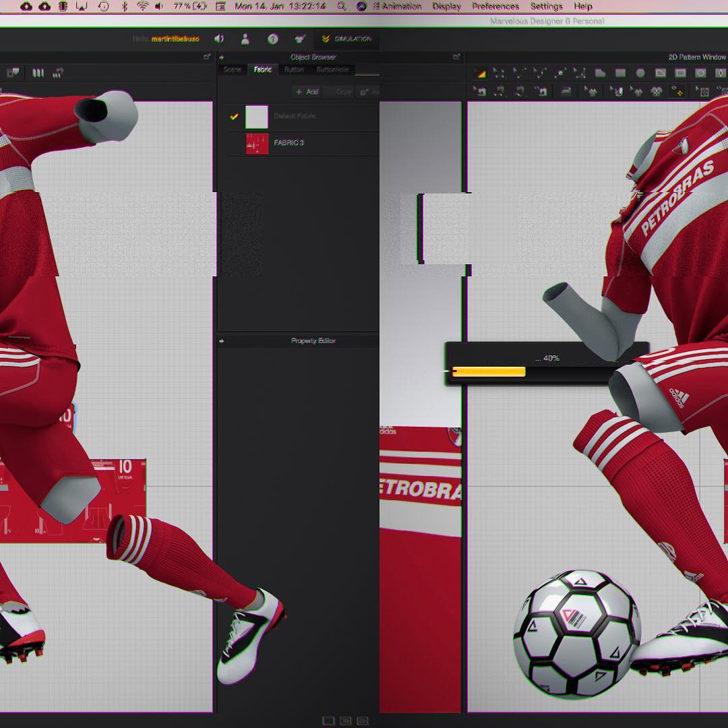The height and width of the screenshot is (728, 728).
Task: Click the SIMULATION mode button
Action: (x=347, y=39)
